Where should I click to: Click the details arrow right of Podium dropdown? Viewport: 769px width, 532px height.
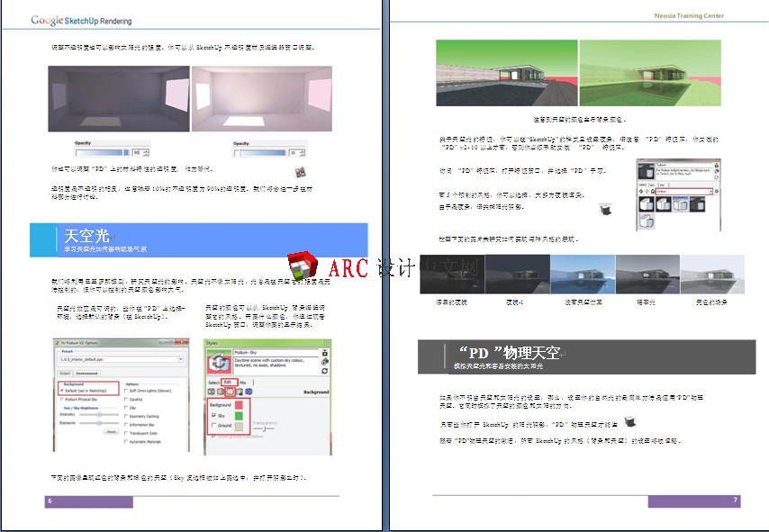coord(717,191)
